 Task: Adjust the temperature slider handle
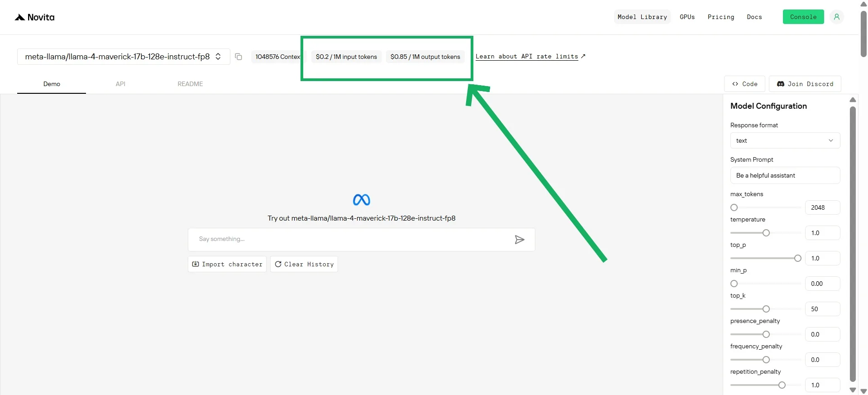[766, 233]
